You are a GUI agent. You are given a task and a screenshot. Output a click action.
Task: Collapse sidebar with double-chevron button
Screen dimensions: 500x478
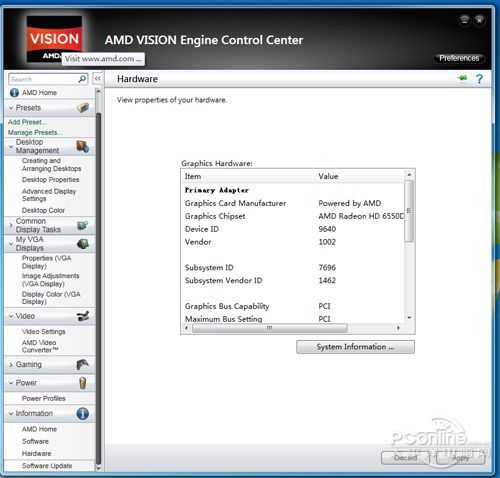tap(97, 79)
